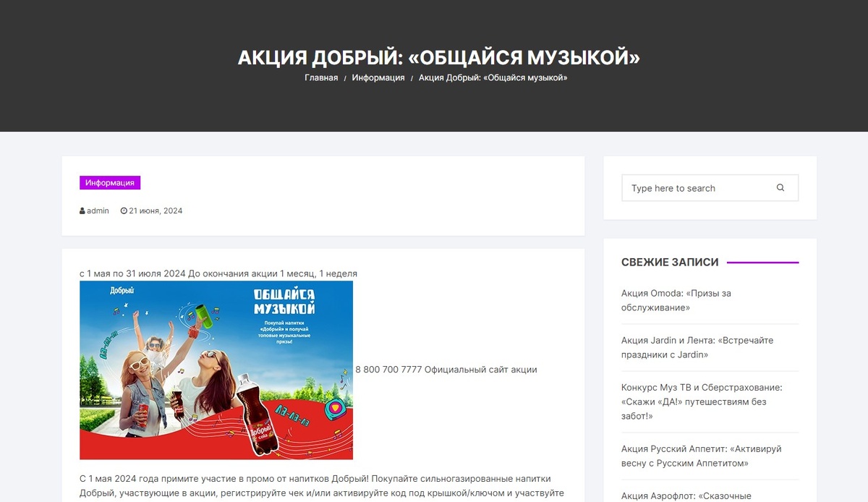Open post 'Акция Omoda: Призы за обслуживание'
Viewport: 868px width, 502px height.
coord(676,300)
